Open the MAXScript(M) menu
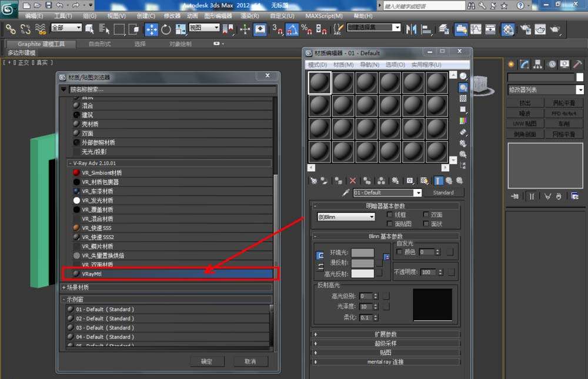Image resolution: width=588 pixels, height=379 pixels. click(x=323, y=16)
